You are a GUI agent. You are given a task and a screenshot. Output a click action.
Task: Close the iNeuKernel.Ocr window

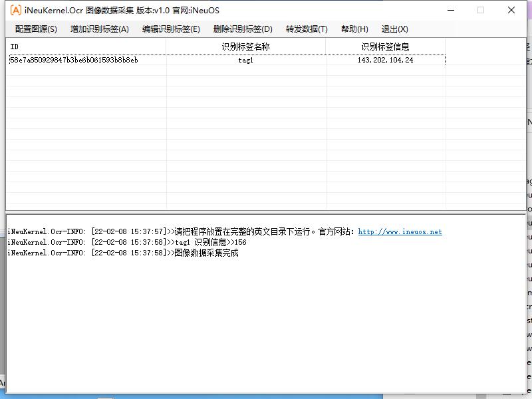tap(511, 10)
